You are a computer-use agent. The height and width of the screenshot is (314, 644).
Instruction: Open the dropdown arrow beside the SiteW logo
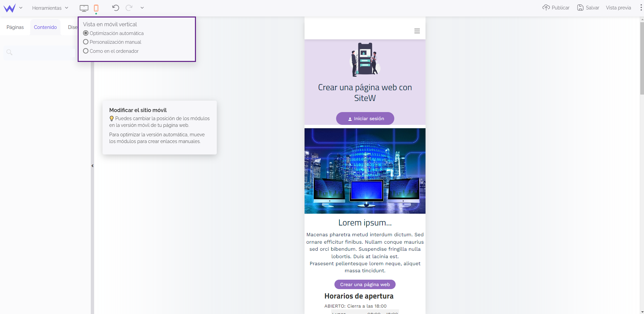click(x=21, y=8)
